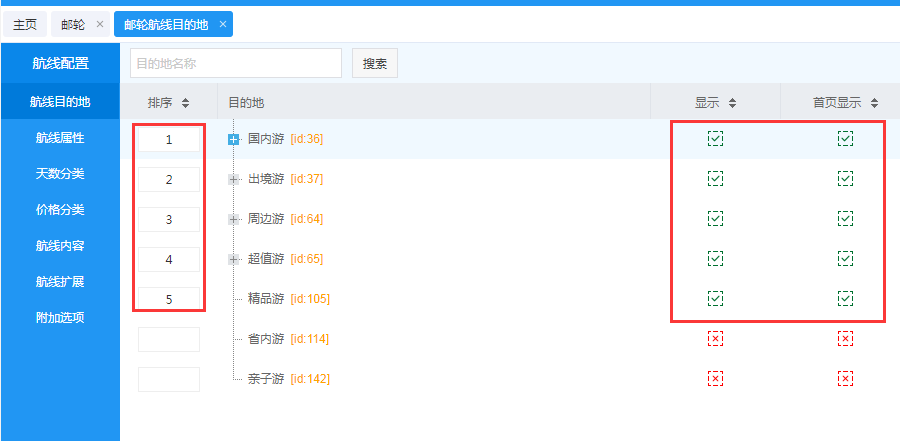Toggle 显示 check for 精品游
This screenshot has height=441, width=900.
click(715, 299)
